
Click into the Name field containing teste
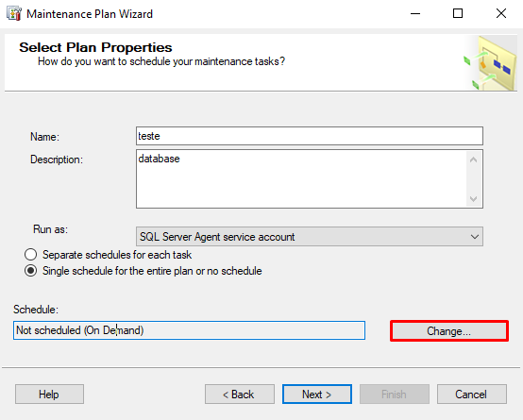310,136
